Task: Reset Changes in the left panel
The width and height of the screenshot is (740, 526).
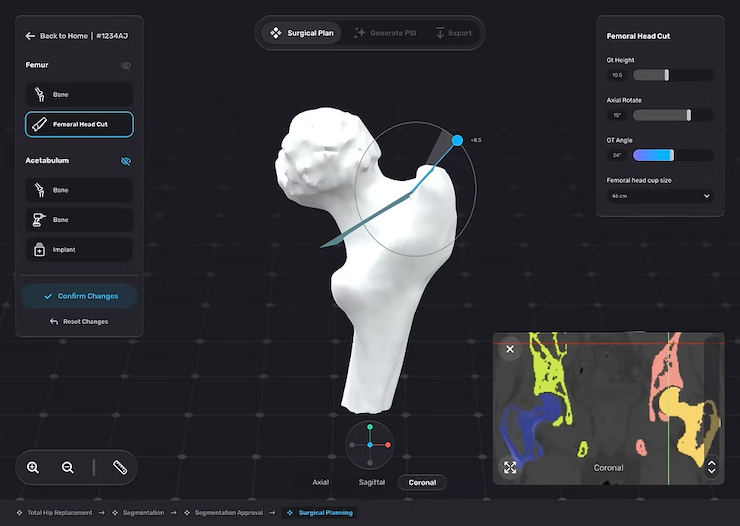Action: (79, 322)
